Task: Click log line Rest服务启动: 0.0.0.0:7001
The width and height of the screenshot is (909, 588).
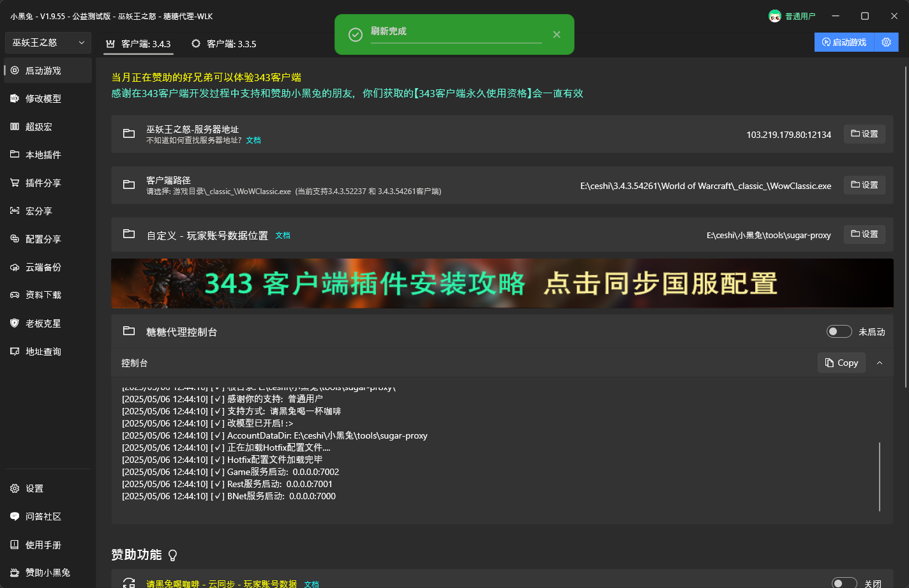Action: (227, 484)
